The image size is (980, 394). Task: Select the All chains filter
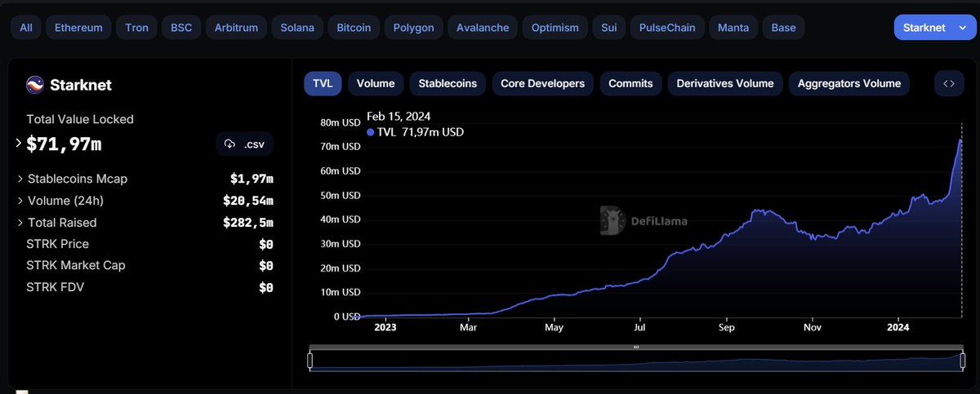(26, 28)
